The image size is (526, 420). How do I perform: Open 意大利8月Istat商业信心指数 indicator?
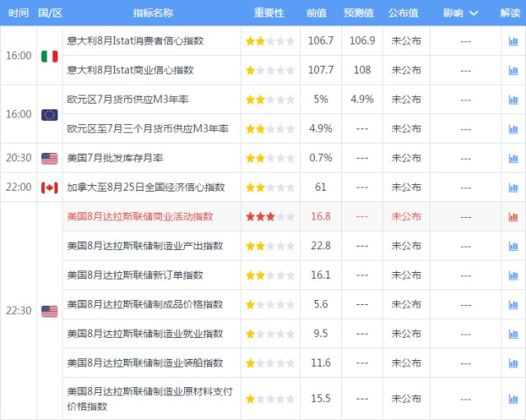pyautogui.click(x=130, y=70)
